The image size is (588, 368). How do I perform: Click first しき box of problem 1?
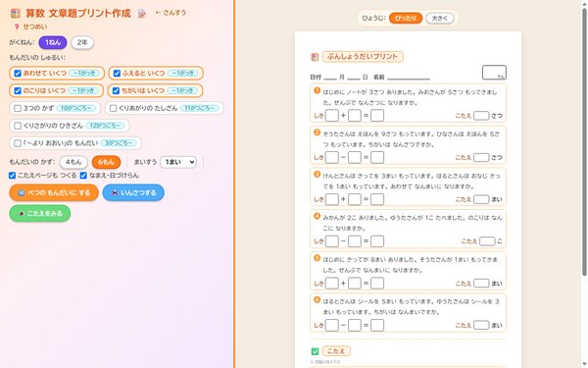click(331, 116)
